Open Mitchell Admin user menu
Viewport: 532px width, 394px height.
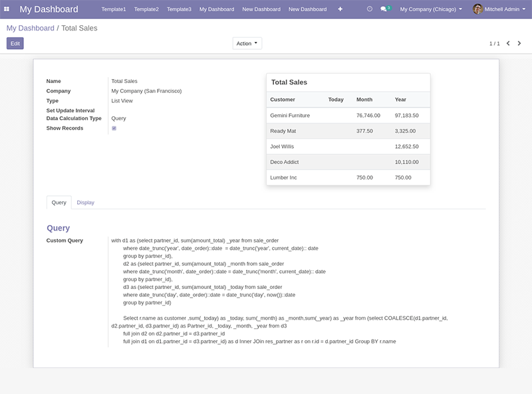(x=504, y=9)
